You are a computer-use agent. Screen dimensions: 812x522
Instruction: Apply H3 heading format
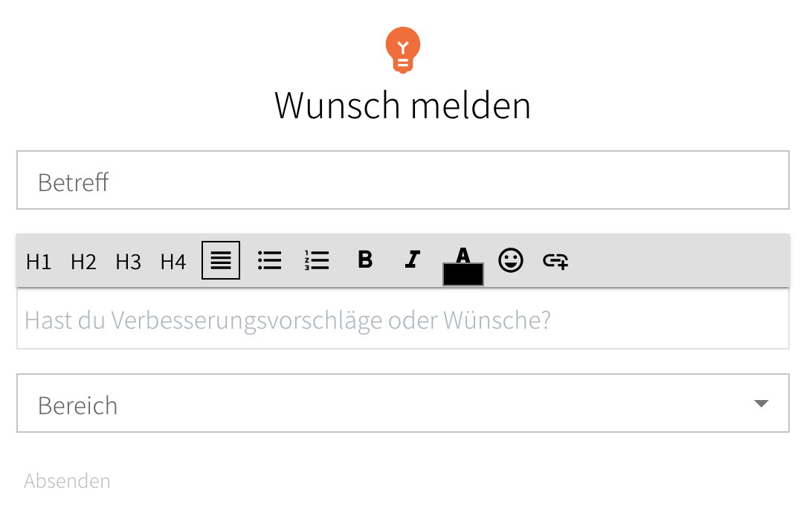coord(129,262)
